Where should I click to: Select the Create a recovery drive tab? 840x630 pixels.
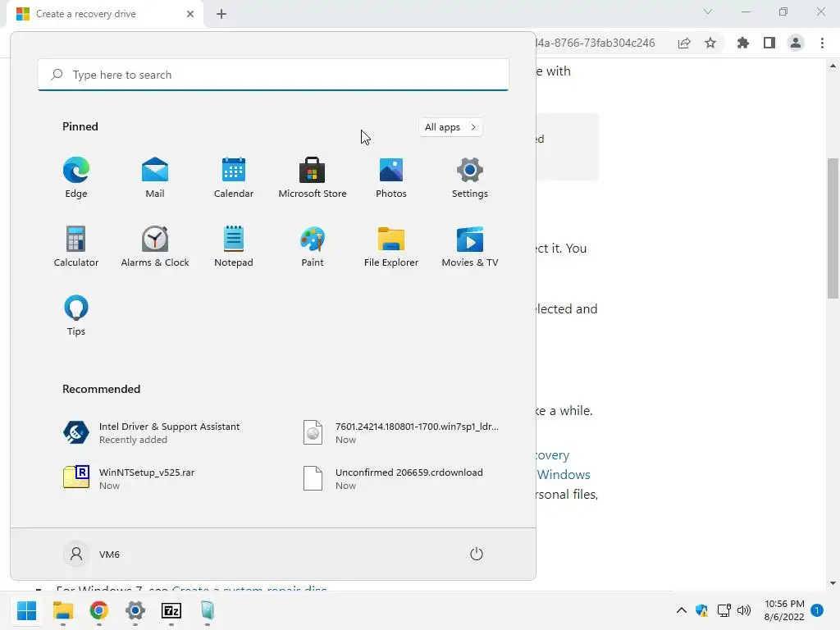pyautogui.click(x=105, y=14)
